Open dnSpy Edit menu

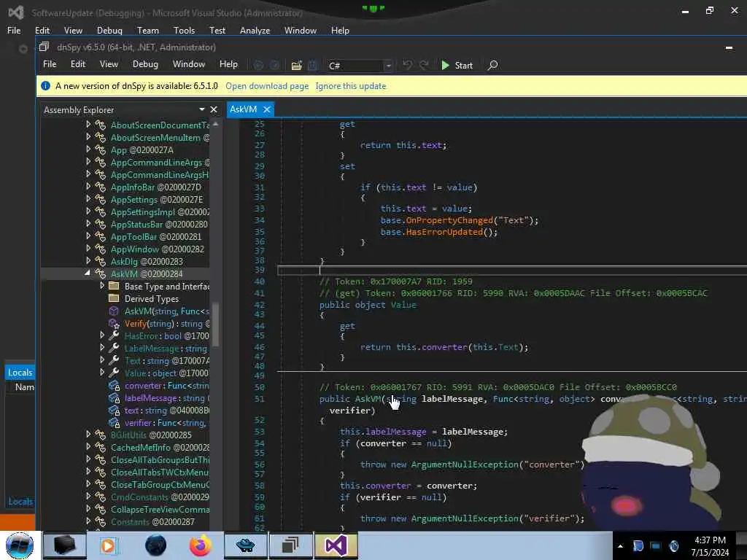tap(77, 64)
